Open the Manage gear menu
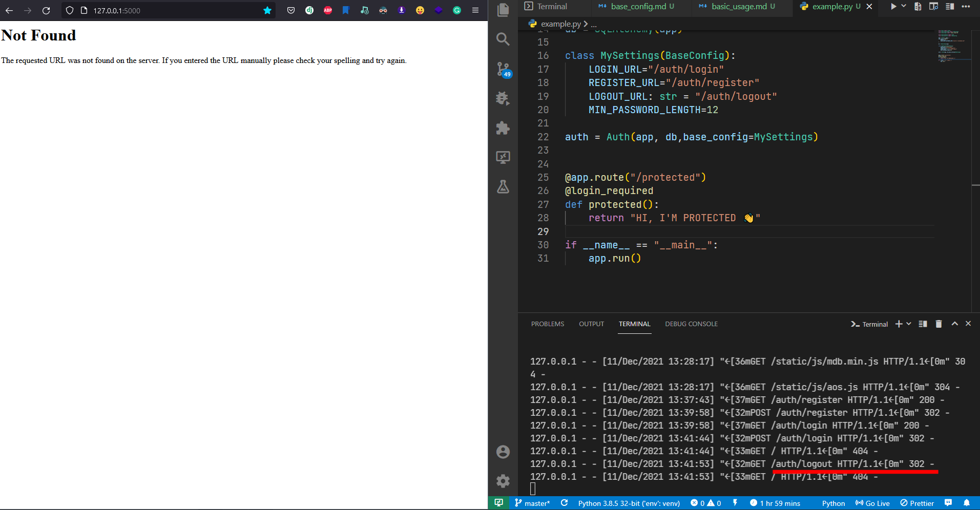 click(503, 481)
